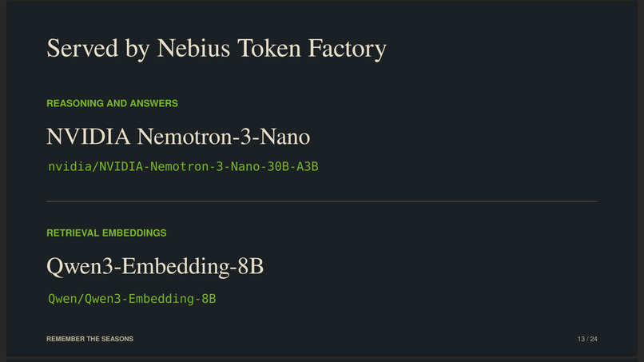
Task: Click the word 'Factory' in the title
Action: point(347,49)
